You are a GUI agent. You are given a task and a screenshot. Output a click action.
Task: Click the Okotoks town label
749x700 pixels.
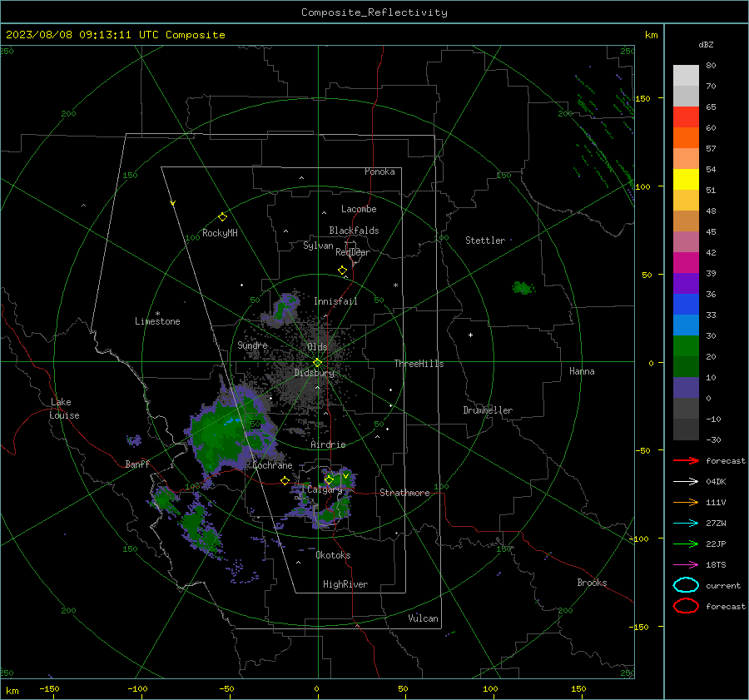pos(333,555)
